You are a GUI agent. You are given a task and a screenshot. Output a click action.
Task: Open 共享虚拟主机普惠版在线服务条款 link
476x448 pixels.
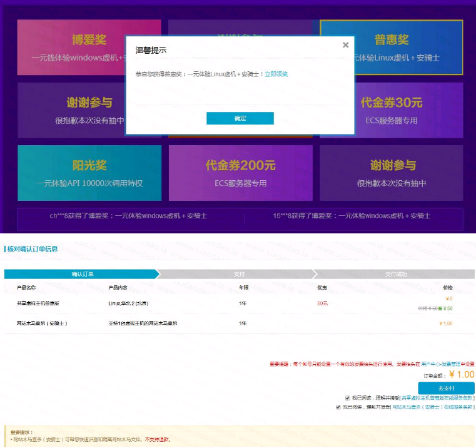point(437,398)
